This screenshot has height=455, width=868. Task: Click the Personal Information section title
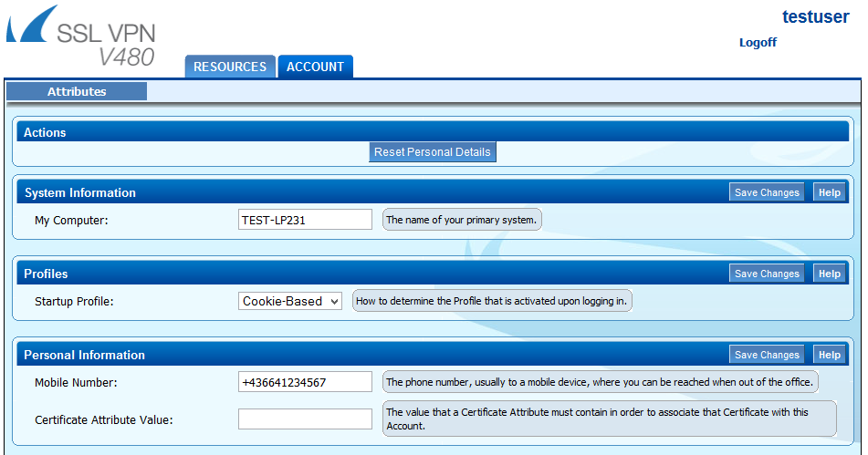point(84,356)
